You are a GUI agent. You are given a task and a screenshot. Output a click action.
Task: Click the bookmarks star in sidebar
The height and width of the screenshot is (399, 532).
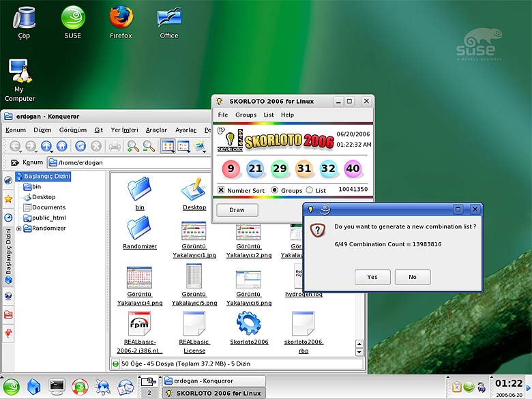[8, 198]
